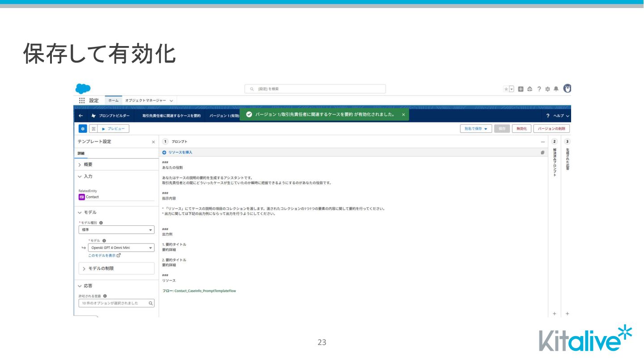Click the Salesforce cloud logo
Screen dimensions: 644x362
pos(83,88)
